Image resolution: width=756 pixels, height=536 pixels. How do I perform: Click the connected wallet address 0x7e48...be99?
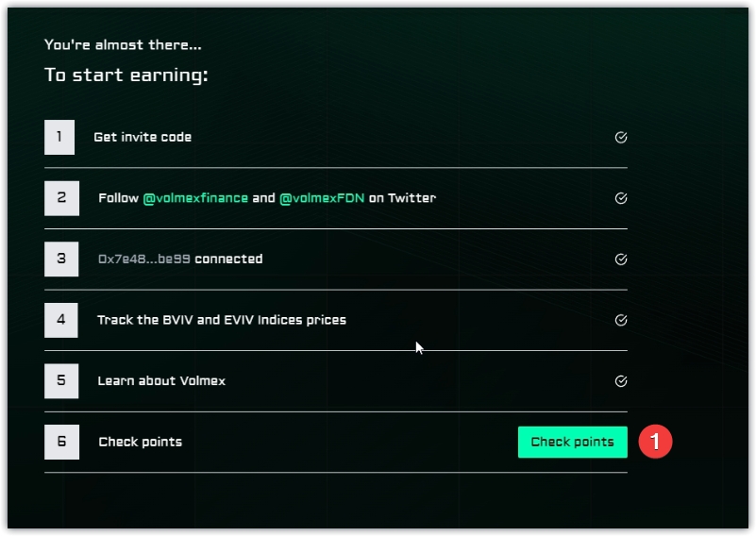[x=144, y=259]
